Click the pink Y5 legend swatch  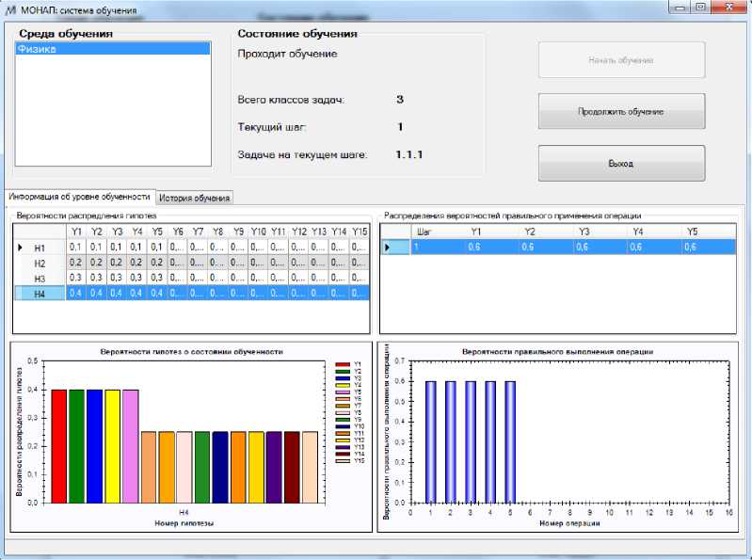coord(343,392)
